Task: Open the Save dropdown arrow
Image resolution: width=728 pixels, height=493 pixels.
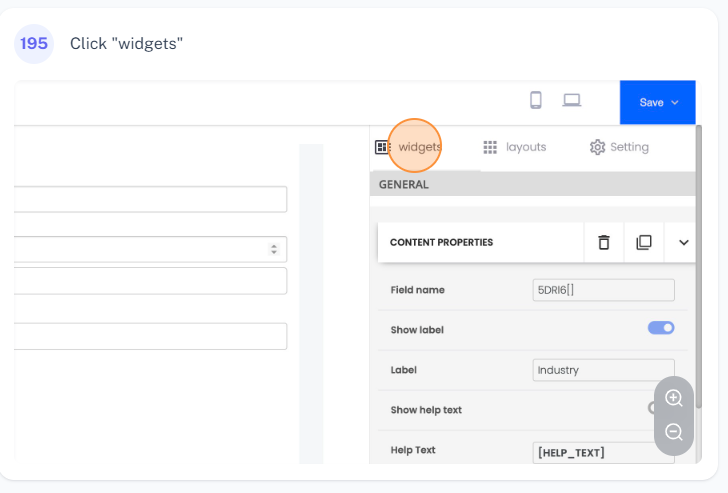Action: 675,102
